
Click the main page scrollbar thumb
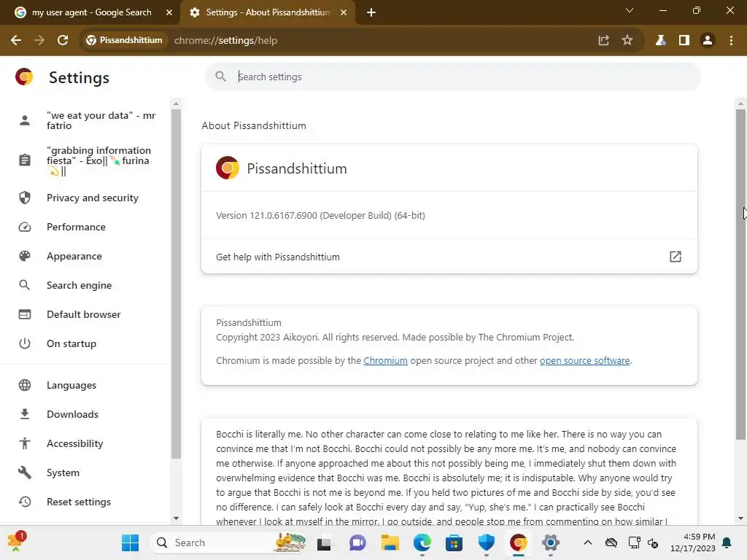tap(740, 274)
